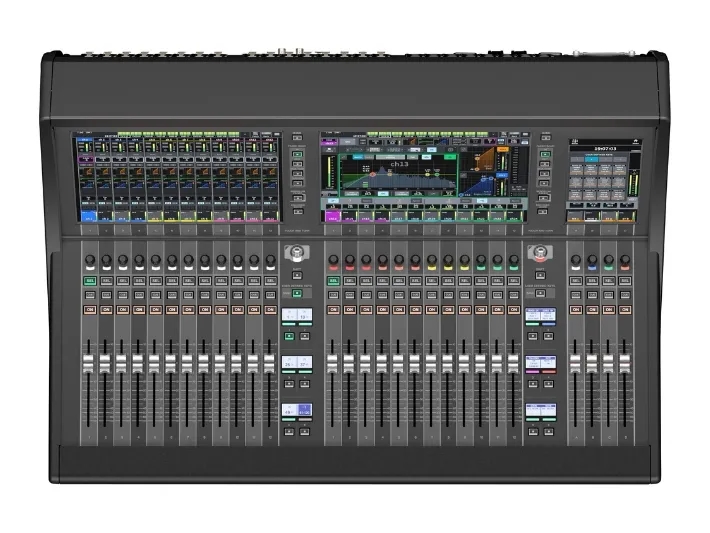710x533 pixels.
Task: Tap the small display showing 25 and 37
Action: tap(297, 362)
